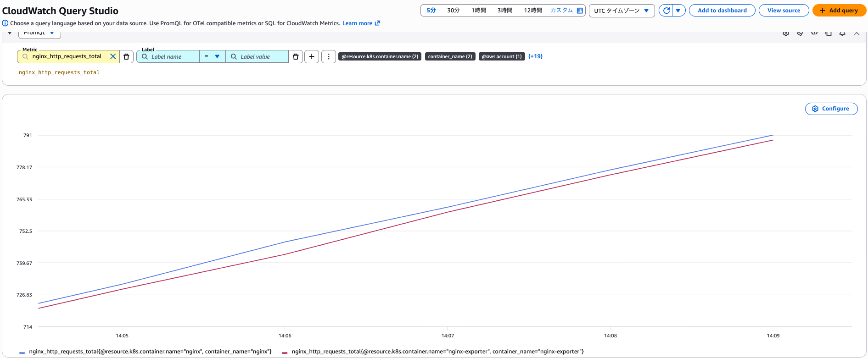This screenshot has width=868, height=358.
Task: Expand the auto-refresh interval dropdown arrow
Action: (678, 11)
